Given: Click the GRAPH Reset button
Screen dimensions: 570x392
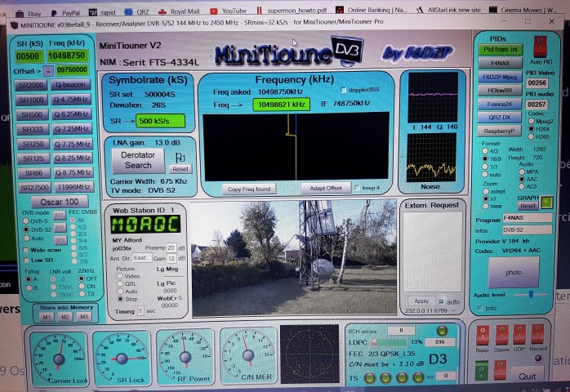Looking at the screenshot, I should [x=528, y=206].
